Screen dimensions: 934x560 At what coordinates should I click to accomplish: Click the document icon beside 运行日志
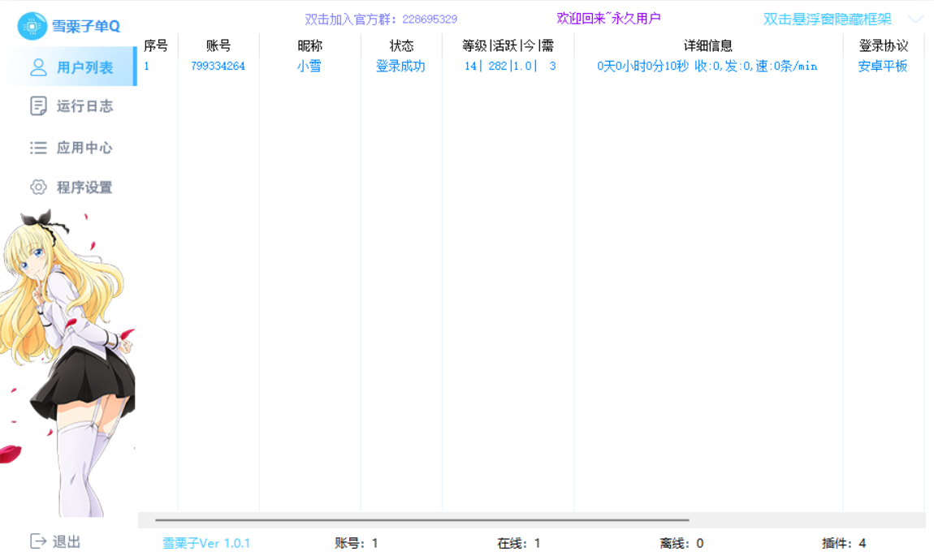tap(38, 106)
